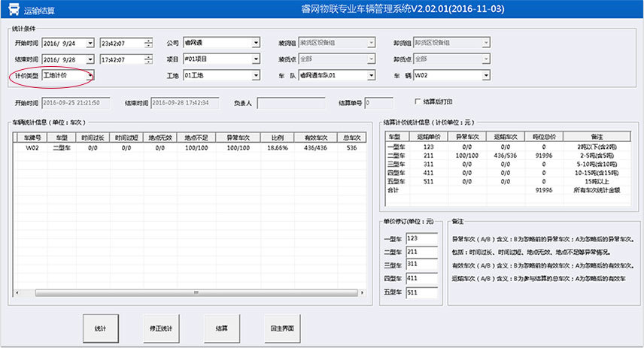Viewport: 644px width, 348px height.
Task: Click the 车型 header in the vehicle statistics table
Action: 62,138
